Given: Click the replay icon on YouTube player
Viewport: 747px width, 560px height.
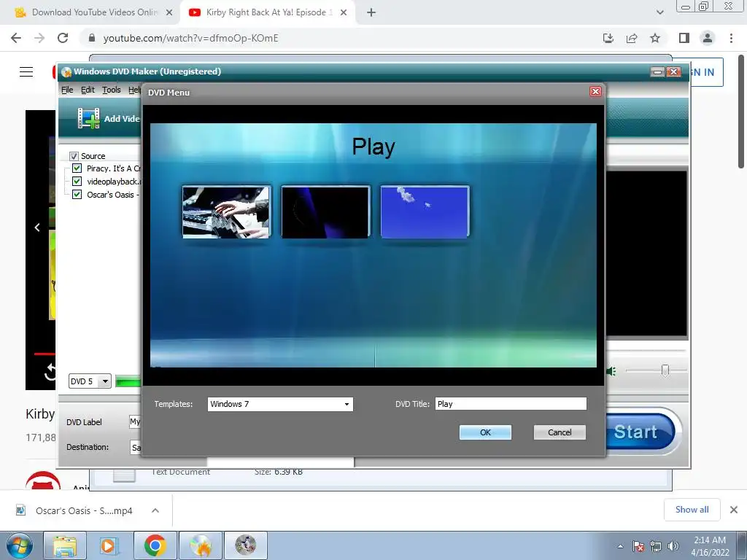Looking at the screenshot, I should click(x=50, y=372).
